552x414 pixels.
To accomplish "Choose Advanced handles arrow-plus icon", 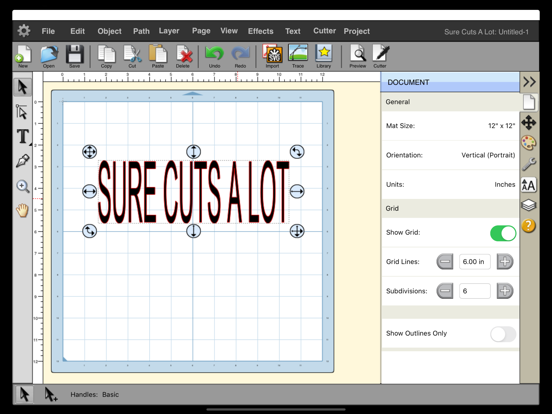I will 51,394.
